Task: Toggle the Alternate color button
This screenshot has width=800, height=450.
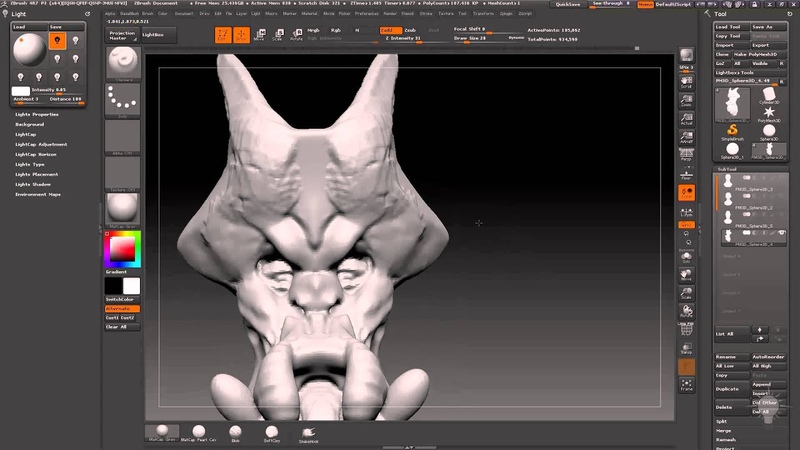Action: [122, 309]
